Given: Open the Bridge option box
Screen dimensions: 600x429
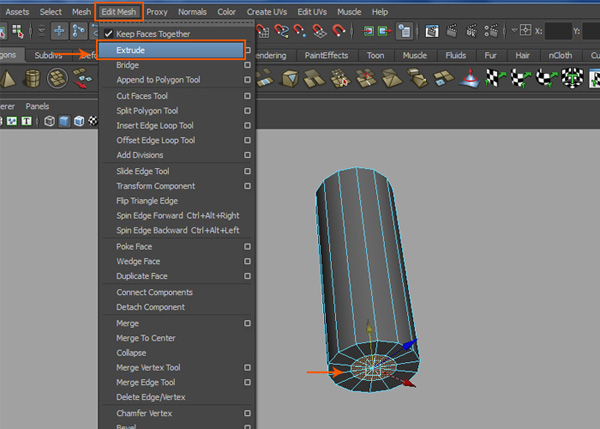Looking at the screenshot, I should point(247,65).
